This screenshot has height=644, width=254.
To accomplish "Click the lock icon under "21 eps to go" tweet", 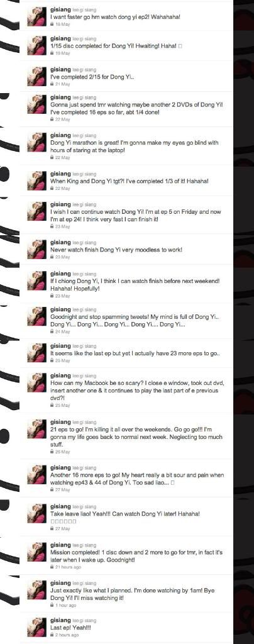I will [52, 452].
